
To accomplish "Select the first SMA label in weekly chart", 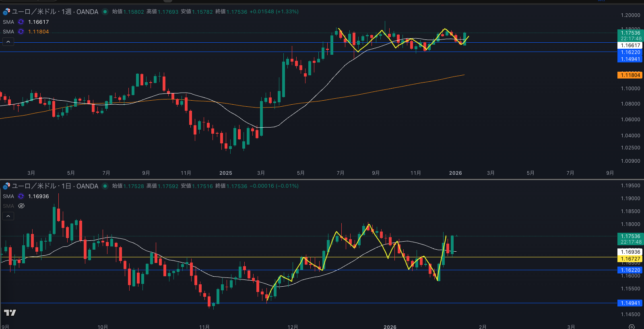I will pyautogui.click(x=8, y=22).
